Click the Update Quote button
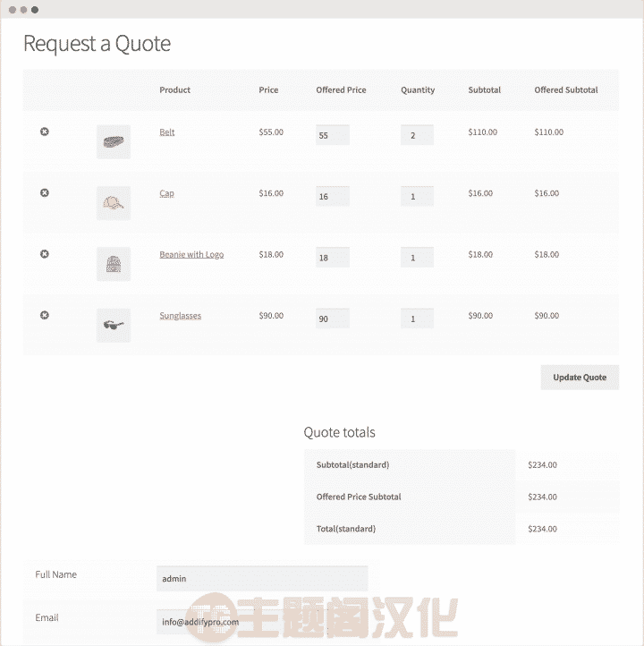 point(580,378)
